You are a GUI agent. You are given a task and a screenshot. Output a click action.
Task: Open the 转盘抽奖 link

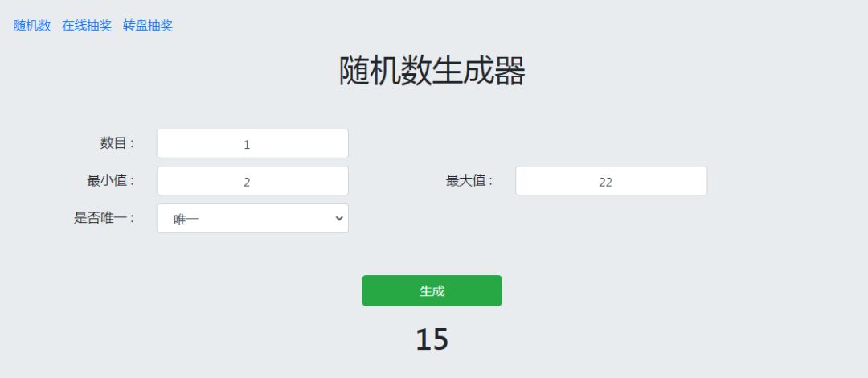pyautogui.click(x=148, y=26)
